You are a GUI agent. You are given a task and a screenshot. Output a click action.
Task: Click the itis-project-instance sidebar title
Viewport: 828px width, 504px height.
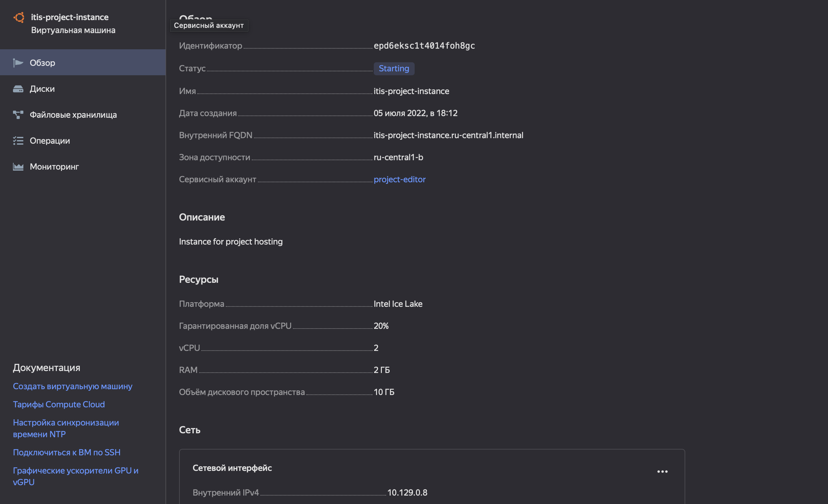[69, 17]
